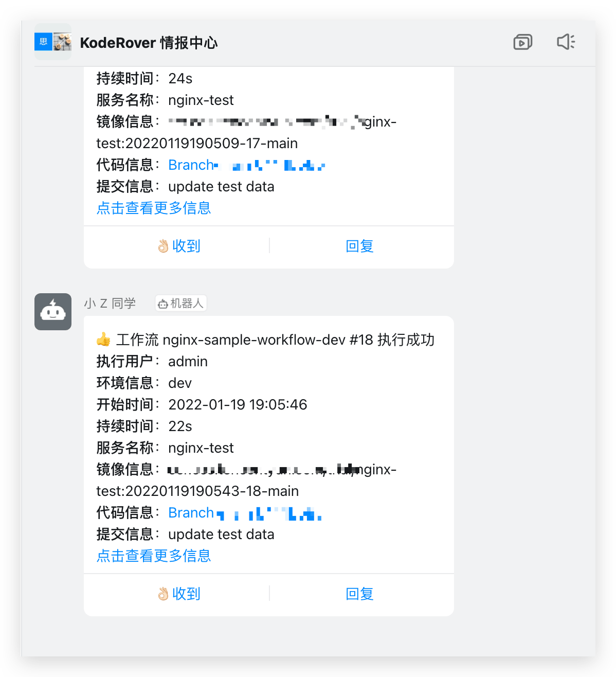Click the sender name 小 Z 同学
616x677 pixels.
coord(110,303)
